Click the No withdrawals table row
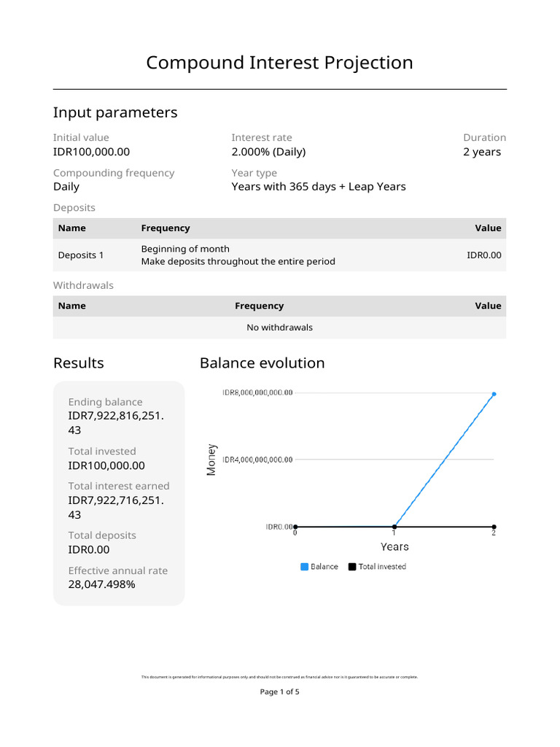Image resolution: width=560 pixels, height=747 pixels. pyautogui.click(x=279, y=328)
